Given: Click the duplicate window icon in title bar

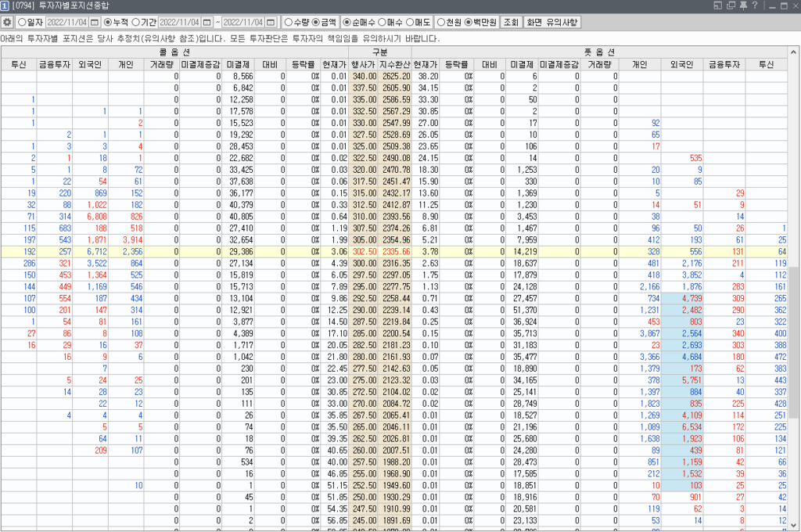Looking at the screenshot, I should pos(731,6).
